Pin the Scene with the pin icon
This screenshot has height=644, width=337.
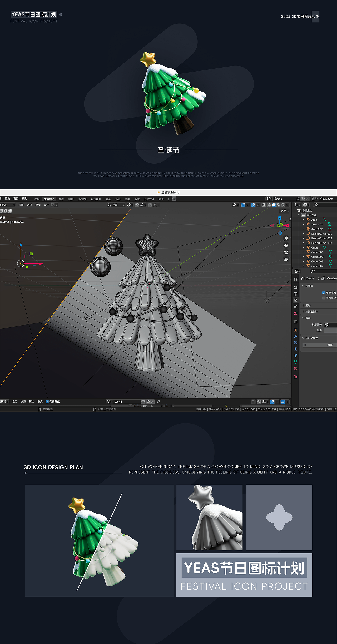(298, 199)
